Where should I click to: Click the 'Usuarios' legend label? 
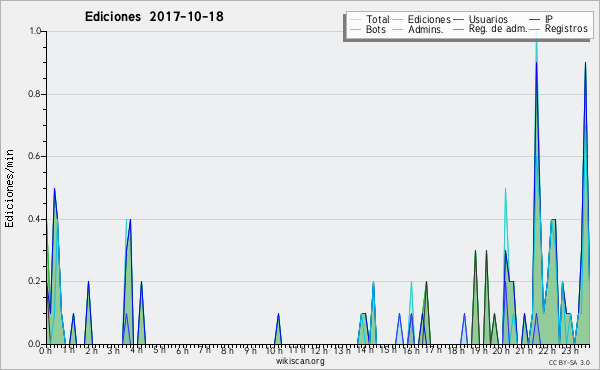tap(488, 19)
